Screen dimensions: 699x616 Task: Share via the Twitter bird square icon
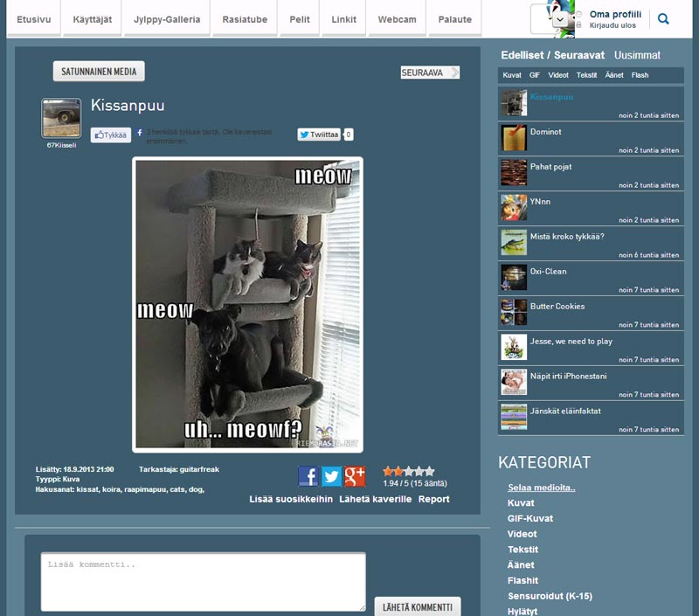[x=332, y=476]
